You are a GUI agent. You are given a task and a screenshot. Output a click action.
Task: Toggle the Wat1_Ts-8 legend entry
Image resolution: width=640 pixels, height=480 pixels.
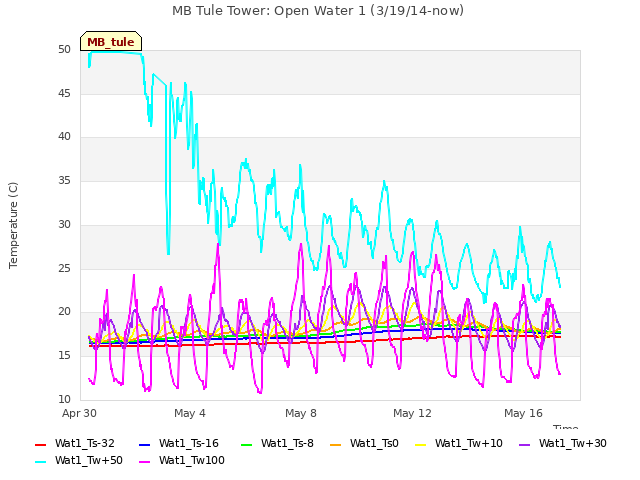(x=277, y=443)
